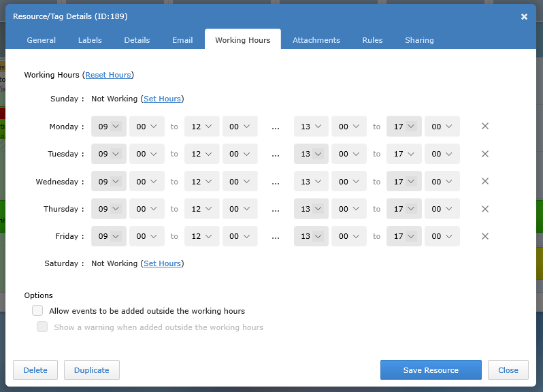543x392 pixels.
Task: Open Monday morning end hour dropdown (12)
Action: (x=202, y=127)
